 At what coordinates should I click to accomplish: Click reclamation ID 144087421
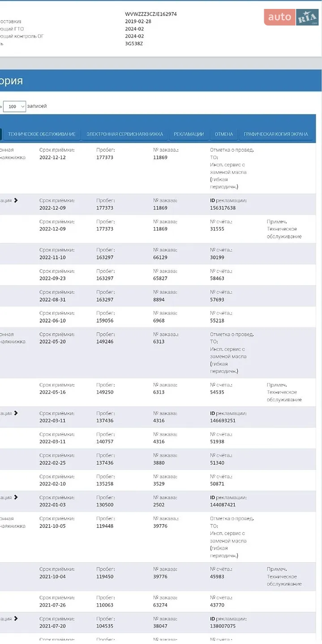223,505
